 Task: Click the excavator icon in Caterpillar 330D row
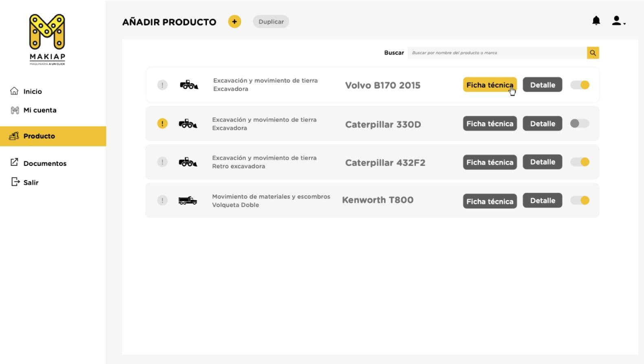pos(188,123)
